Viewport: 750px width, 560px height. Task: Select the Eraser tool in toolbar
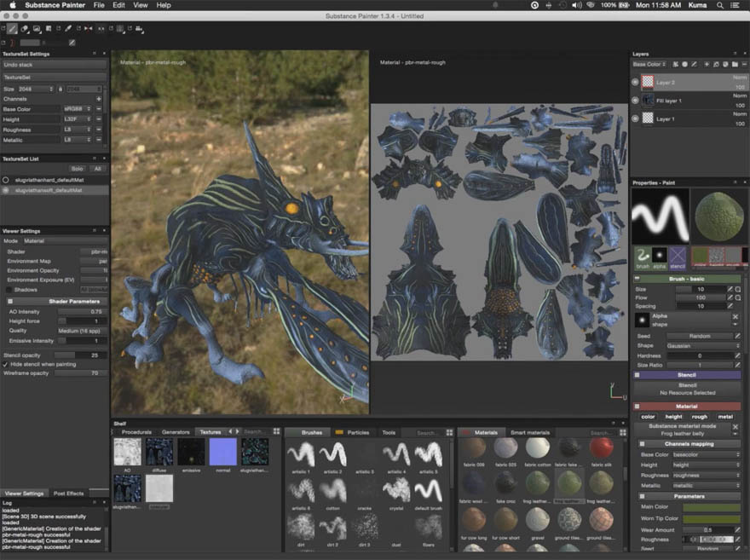pyautogui.click(x=25, y=29)
